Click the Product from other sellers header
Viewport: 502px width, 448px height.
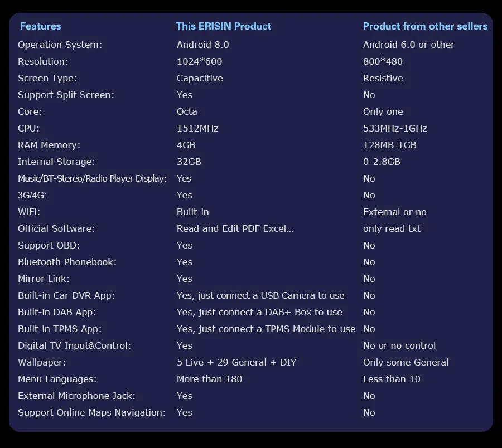pyautogui.click(x=425, y=26)
